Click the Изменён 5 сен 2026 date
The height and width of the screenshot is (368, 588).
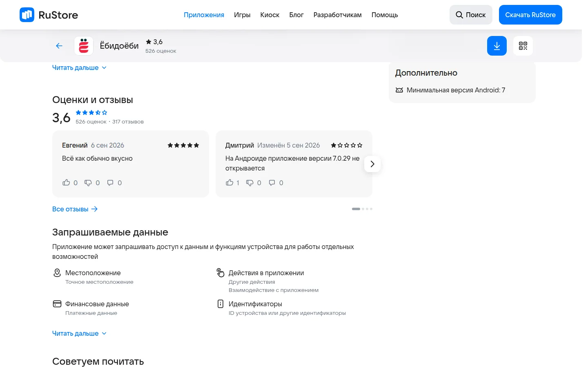(x=289, y=145)
